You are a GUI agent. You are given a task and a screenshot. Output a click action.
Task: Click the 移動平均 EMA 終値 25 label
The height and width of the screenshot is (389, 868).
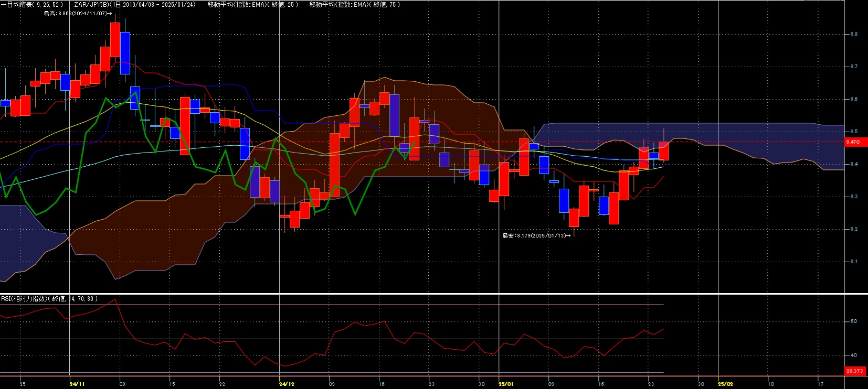pos(253,5)
